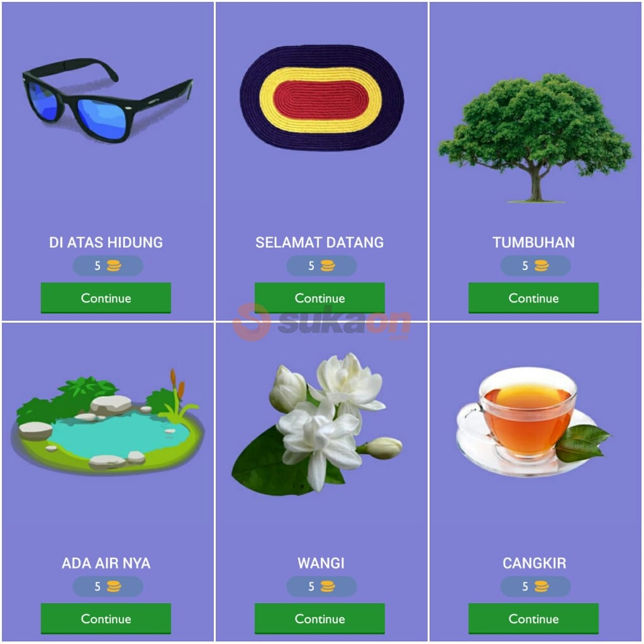Click the sukaon watermark logo
Viewport: 644px width, 644px height.
321,322
